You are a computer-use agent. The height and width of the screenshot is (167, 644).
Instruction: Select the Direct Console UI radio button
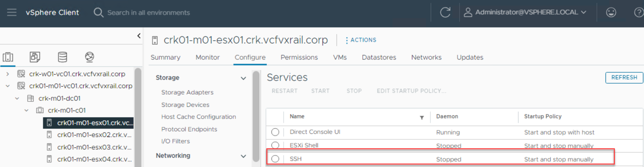(x=275, y=132)
